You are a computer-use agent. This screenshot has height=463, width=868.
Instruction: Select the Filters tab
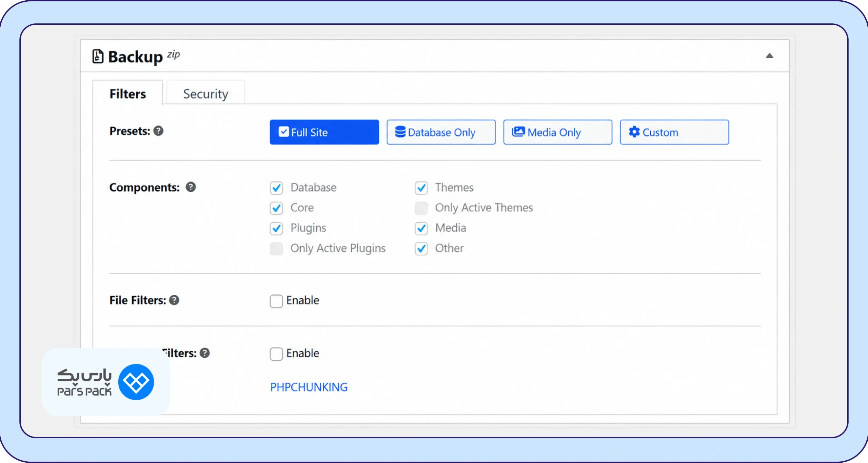pos(127,93)
